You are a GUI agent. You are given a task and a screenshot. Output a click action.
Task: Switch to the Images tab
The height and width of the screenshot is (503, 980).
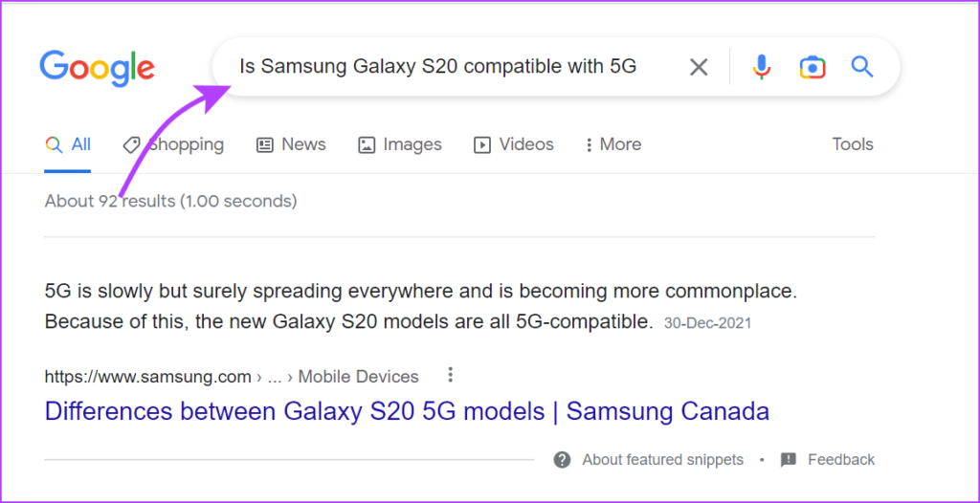coord(400,145)
